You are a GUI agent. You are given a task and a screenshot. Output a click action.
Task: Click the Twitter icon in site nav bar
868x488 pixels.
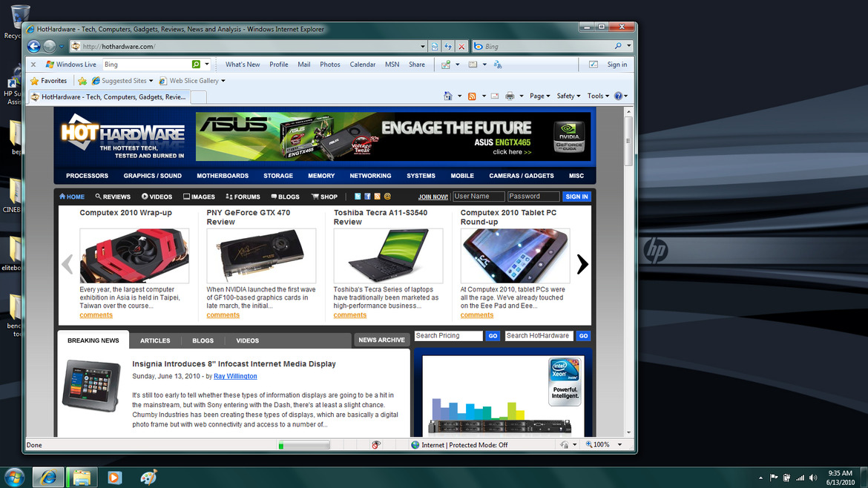(x=358, y=197)
